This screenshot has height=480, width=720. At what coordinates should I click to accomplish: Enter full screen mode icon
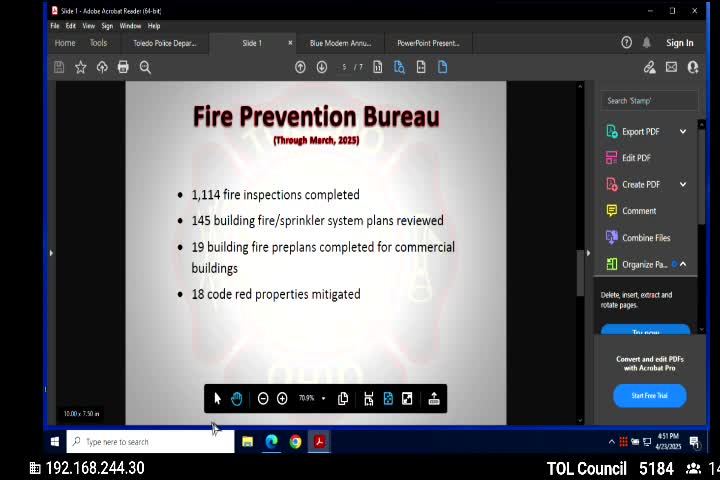click(407, 399)
